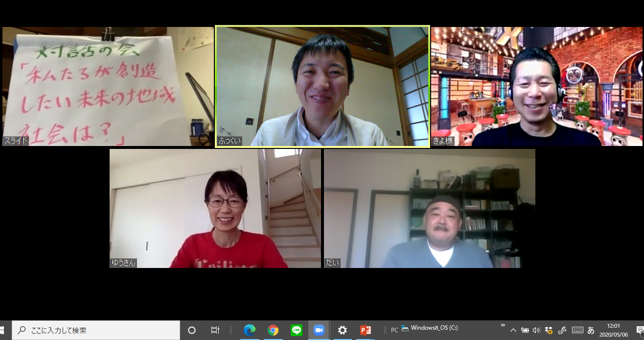
Task: Click the search box ここに入力して検索
Action: (x=96, y=330)
